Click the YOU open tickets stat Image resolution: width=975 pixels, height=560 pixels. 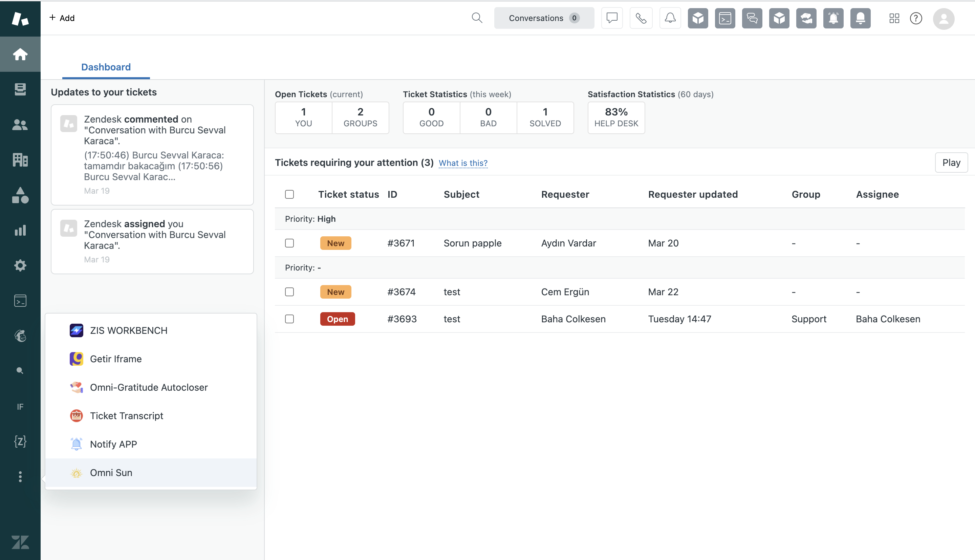303,118
